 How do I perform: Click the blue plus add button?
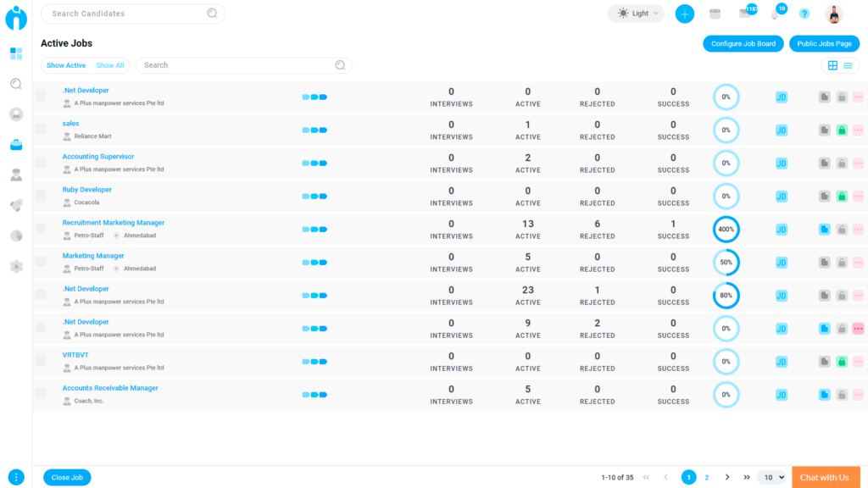coord(684,14)
